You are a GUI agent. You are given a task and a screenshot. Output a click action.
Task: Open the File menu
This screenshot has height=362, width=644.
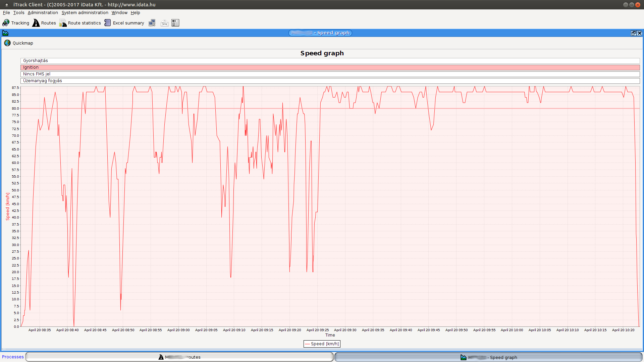coord(6,13)
